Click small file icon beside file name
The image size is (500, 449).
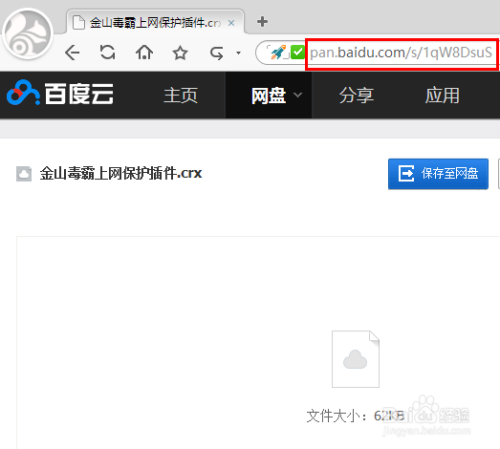coord(24,174)
